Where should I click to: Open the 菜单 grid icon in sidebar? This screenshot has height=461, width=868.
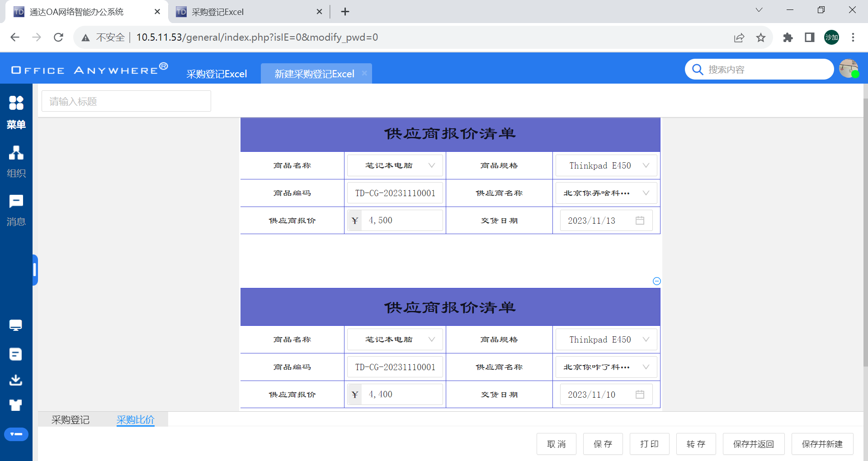point(16,103)
